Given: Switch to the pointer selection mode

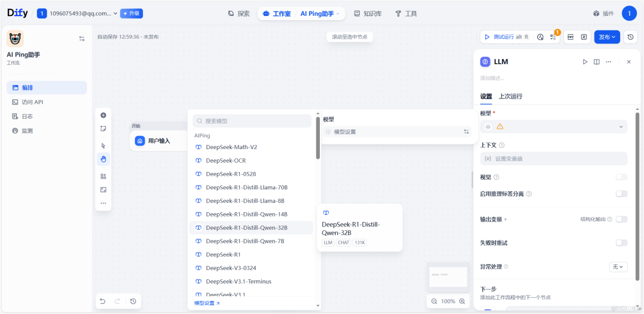Looking at the screenshot, I should tap(103, 145).
